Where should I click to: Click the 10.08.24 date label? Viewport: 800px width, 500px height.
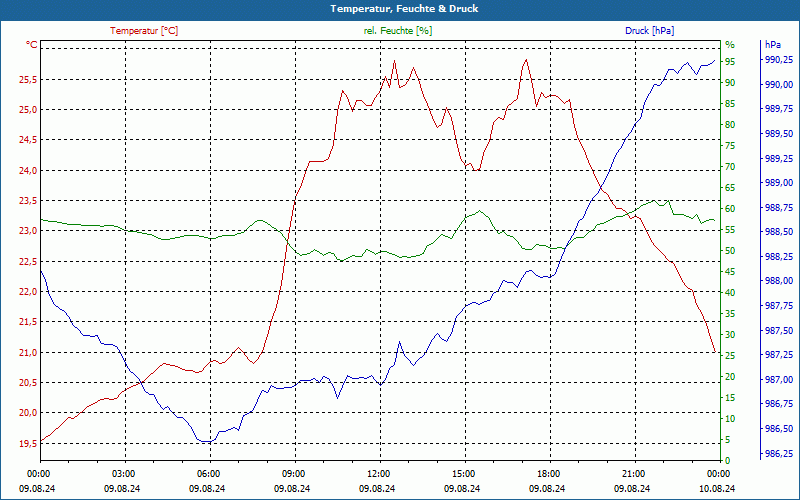[717, 488]
